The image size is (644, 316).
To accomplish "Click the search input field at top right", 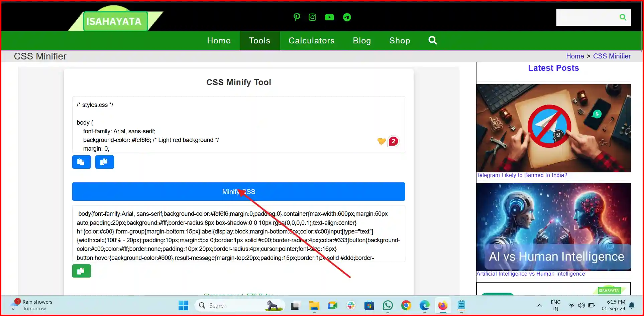I will click(588, 17).
